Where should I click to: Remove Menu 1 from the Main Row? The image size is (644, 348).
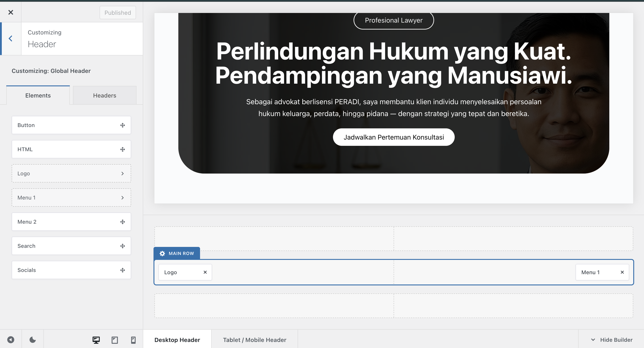point(622,272)
